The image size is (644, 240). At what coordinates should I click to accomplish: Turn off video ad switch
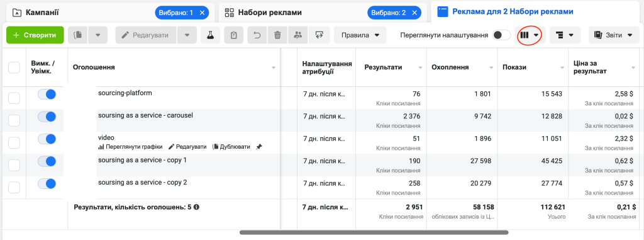pos(47,139)
